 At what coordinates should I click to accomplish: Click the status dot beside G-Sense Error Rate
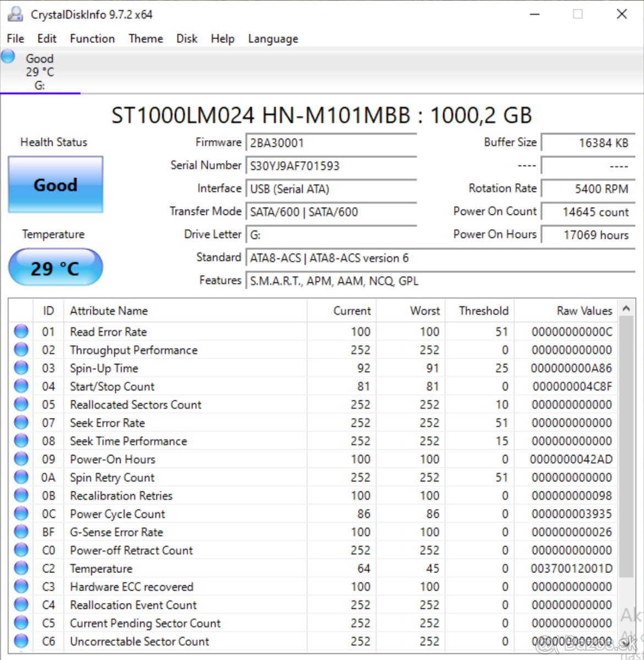pos(20,531)
